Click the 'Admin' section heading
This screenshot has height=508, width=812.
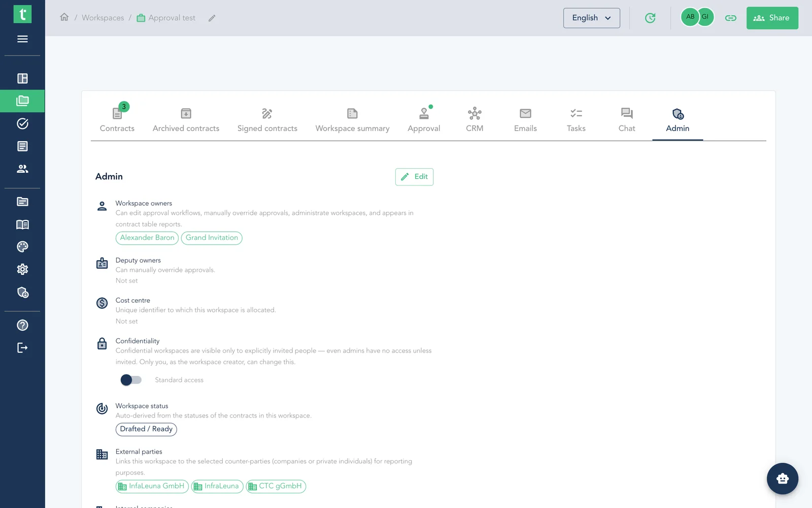pos(109,177)
